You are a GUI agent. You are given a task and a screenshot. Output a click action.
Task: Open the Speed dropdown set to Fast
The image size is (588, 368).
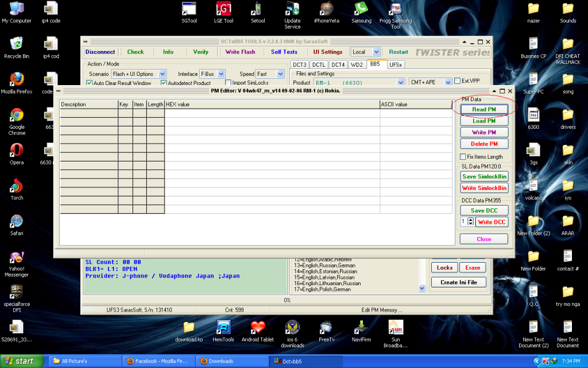click(280, 74)
